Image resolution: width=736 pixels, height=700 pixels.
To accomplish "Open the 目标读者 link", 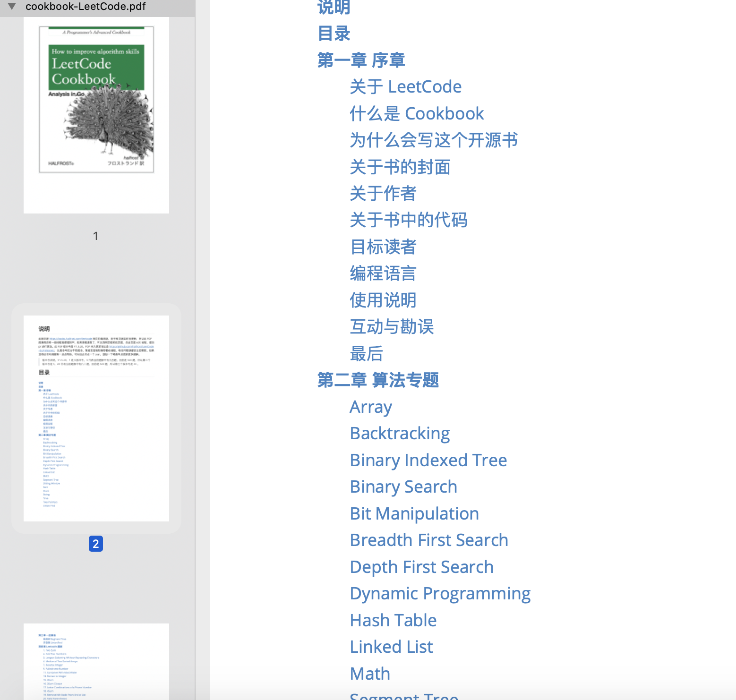I will [384, 247].
